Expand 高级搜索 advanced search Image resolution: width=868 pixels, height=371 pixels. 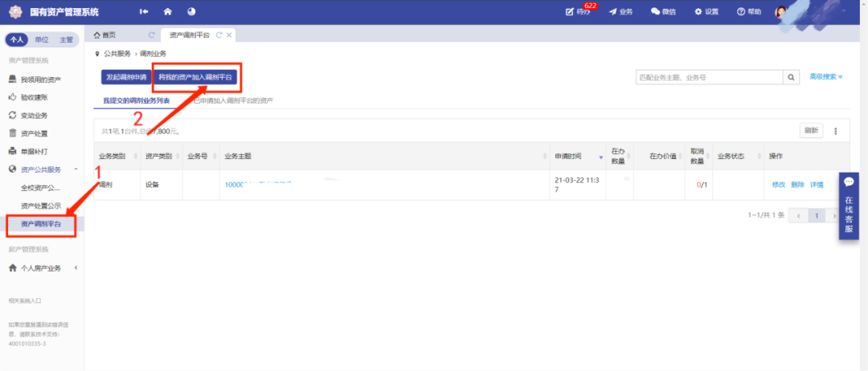(825, 77)
